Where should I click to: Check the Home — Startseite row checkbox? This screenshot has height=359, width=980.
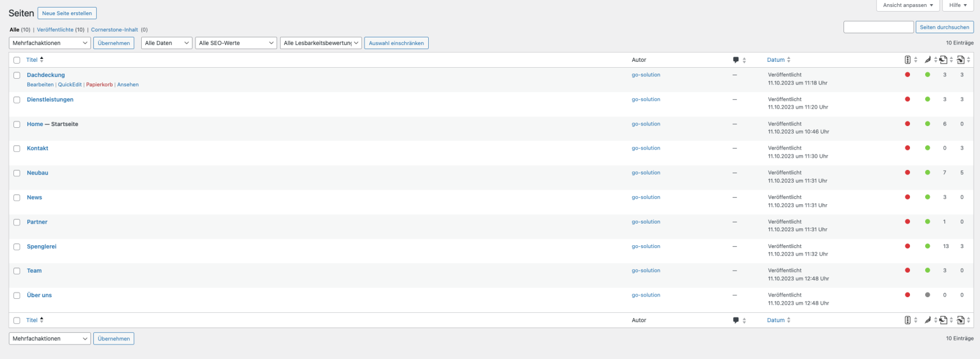[x=17, y=124]
